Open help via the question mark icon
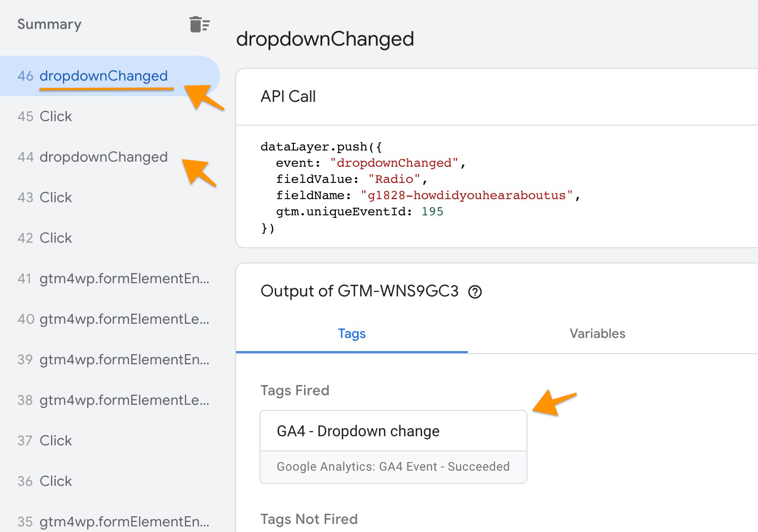 pyautogui.click(x=475, y=291)
